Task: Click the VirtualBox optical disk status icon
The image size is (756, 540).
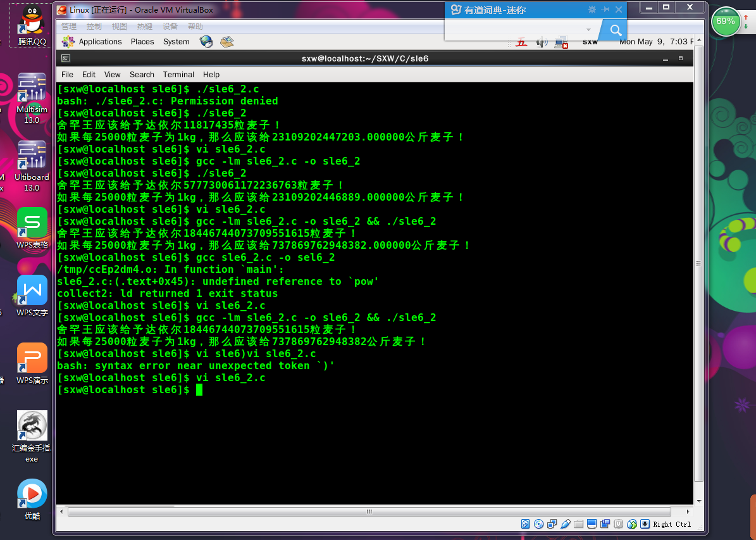Action: (538, 524)
